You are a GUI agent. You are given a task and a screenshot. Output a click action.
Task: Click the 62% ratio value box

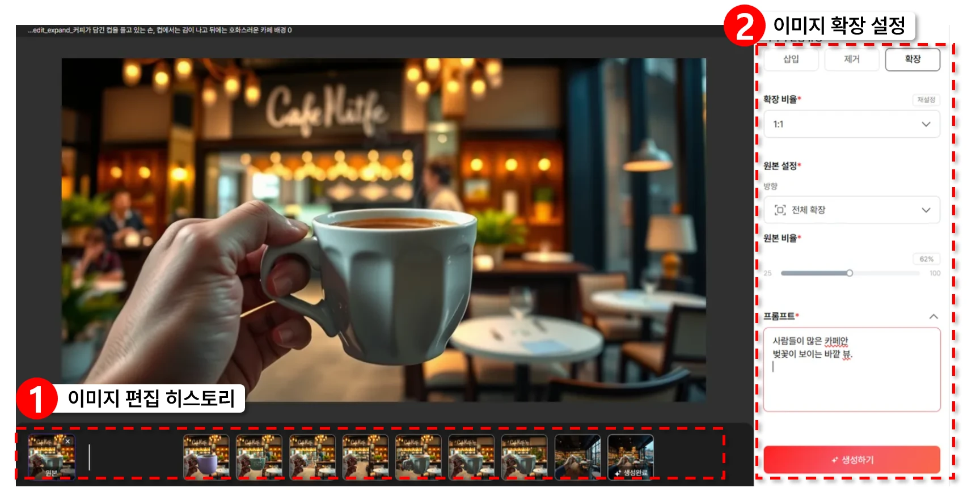926,259
